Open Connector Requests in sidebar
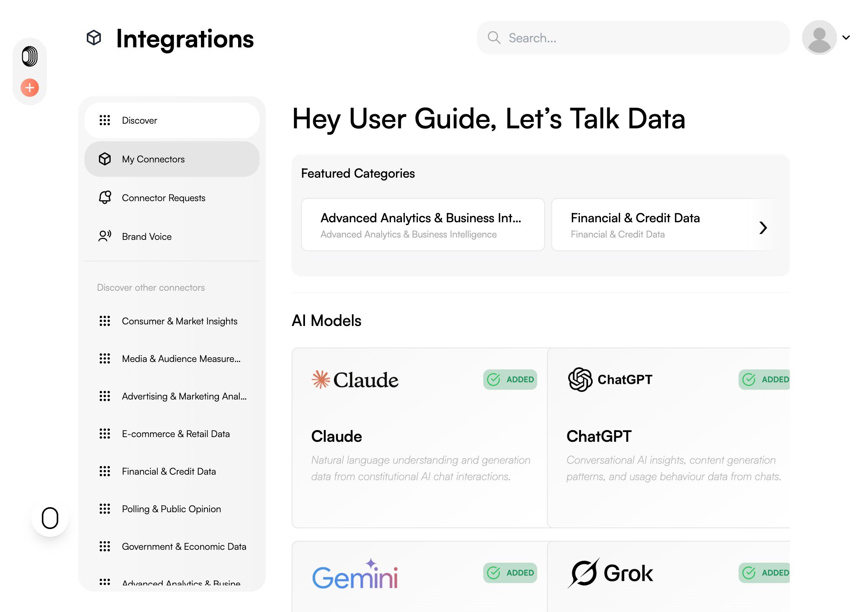 tap(163, 198)
